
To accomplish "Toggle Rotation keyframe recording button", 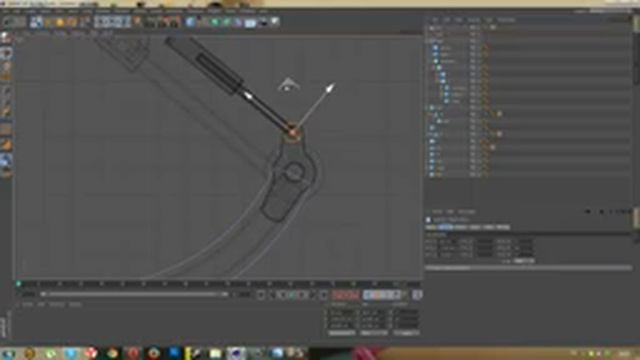I will pos(386,295).
